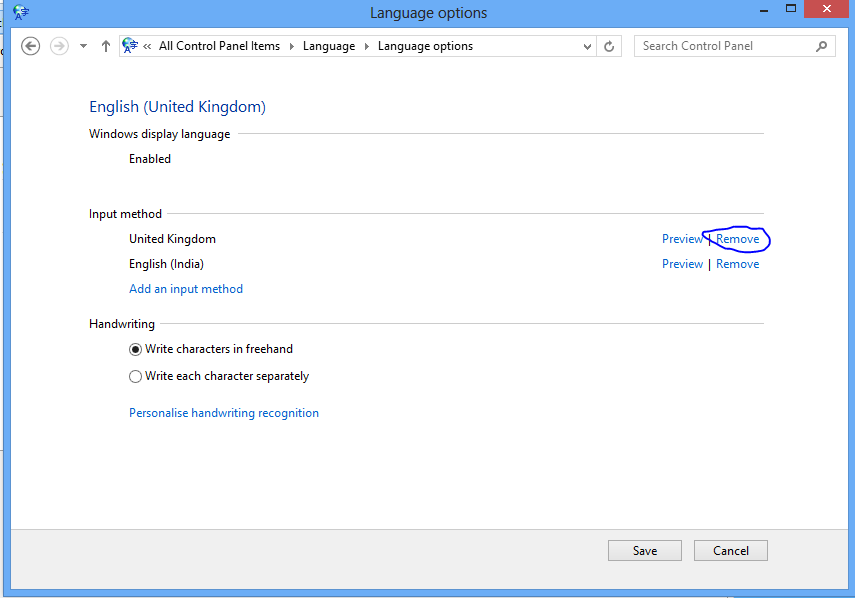Minimize the Language options window
Viewport: 855px width, 598px height.
[x=764, y=9]
